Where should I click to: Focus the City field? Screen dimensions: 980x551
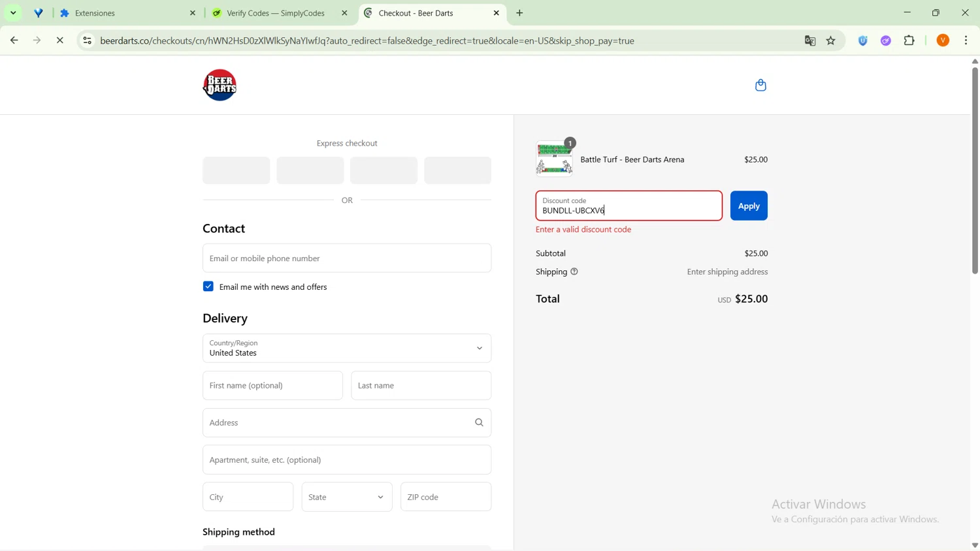(248, 497)
